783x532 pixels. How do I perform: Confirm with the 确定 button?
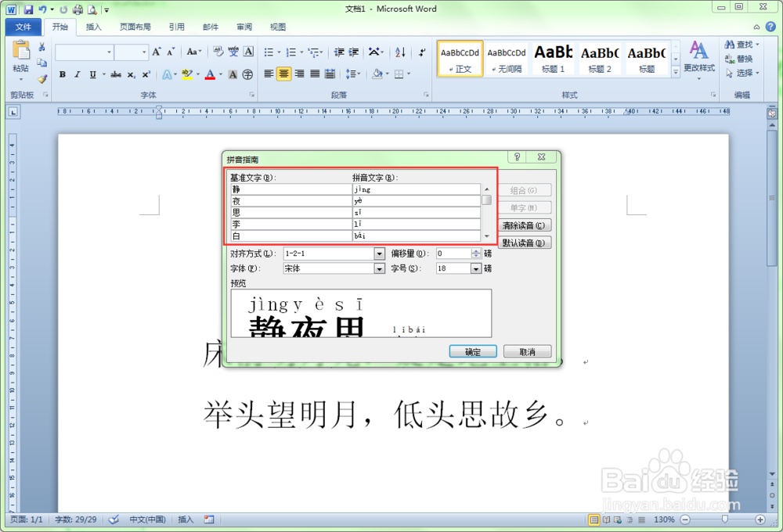[473, 352]
